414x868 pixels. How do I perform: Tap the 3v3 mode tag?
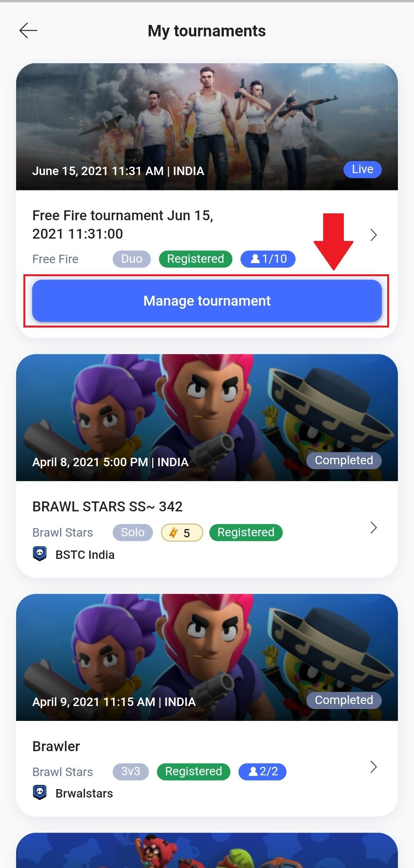pos(131,771)
